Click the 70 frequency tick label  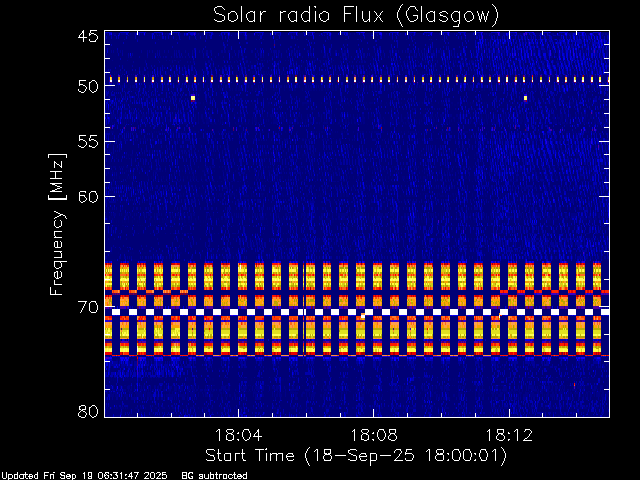point(88,307)
